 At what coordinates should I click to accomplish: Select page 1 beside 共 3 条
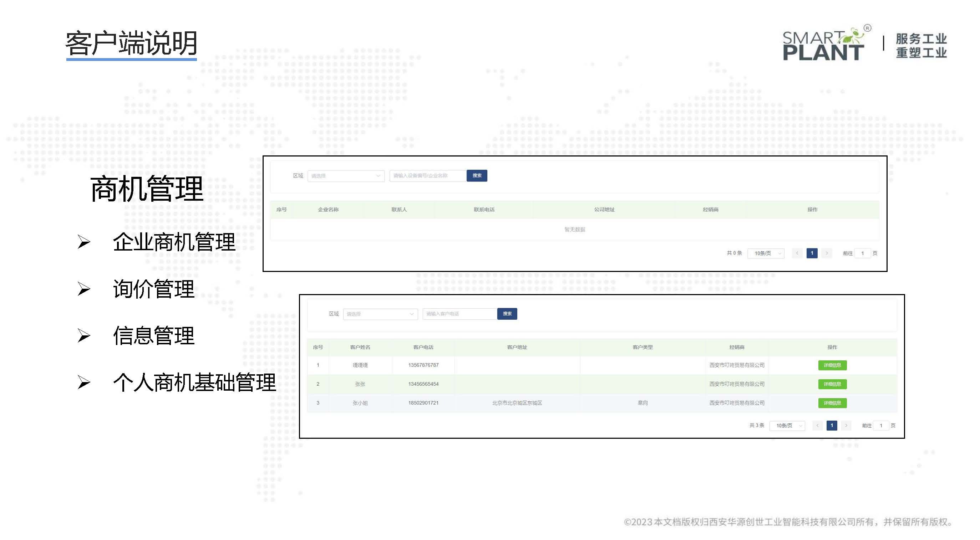832,426
